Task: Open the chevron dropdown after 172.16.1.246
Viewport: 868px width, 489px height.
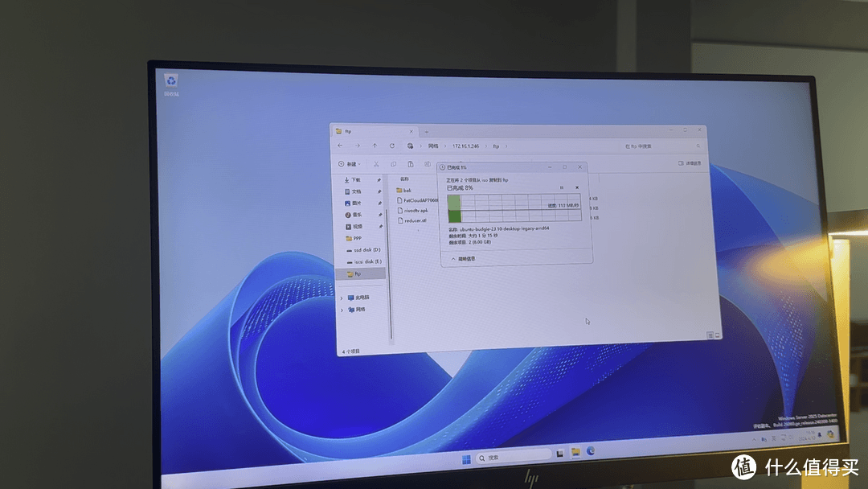Action: tap(486, 146)
